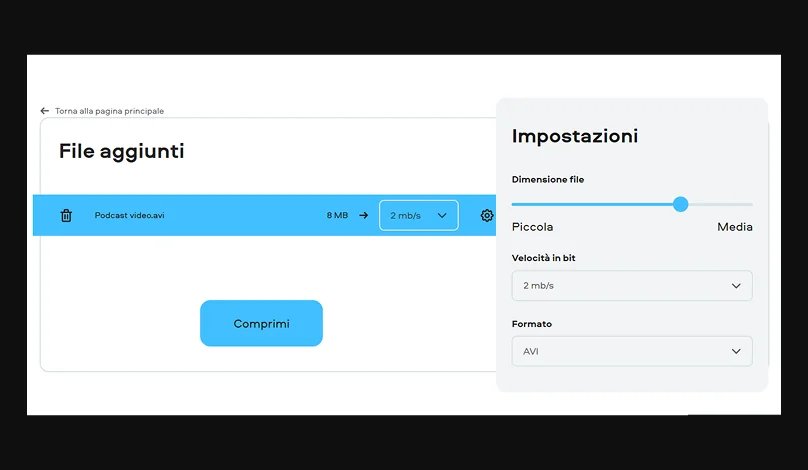Screen dimensions: 808x470
Task: Delete Podcast video.avi with the trash icon
Action: coord(66,215)
